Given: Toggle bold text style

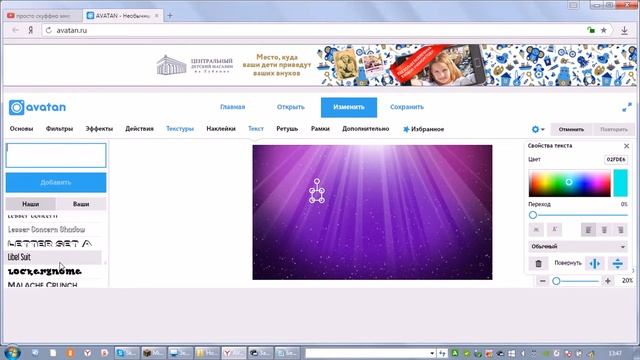Looking at the screenshot, I should pyautogui.click(x=536, y=230).
